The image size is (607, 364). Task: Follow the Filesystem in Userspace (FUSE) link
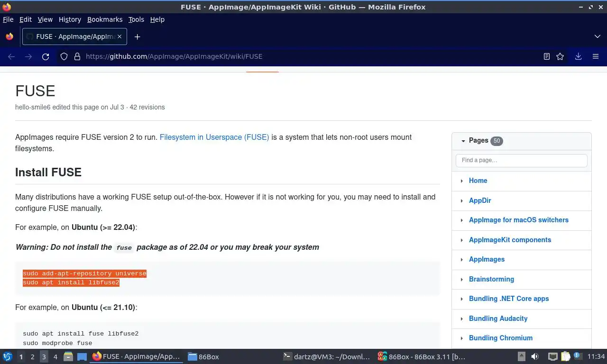[x=214, y=137]
